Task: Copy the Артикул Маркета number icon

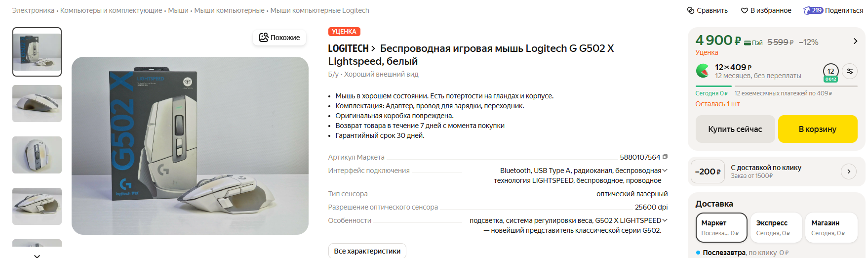Action: pyautogui.click(x=665, y=157)
